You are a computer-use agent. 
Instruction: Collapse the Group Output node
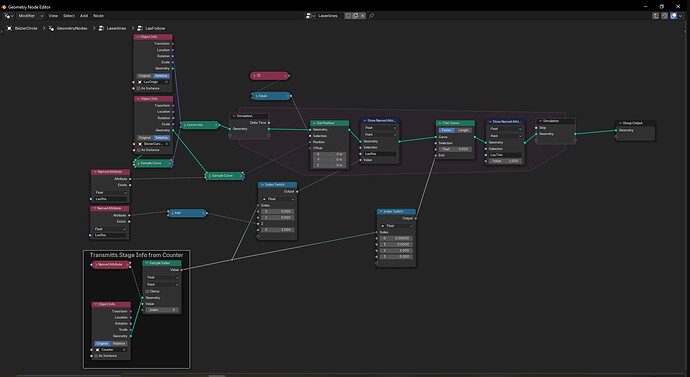tap(620, 123)
